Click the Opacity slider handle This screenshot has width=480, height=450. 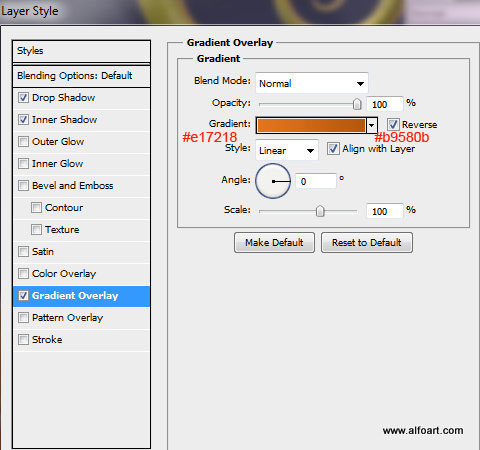(x=357, y=104)
